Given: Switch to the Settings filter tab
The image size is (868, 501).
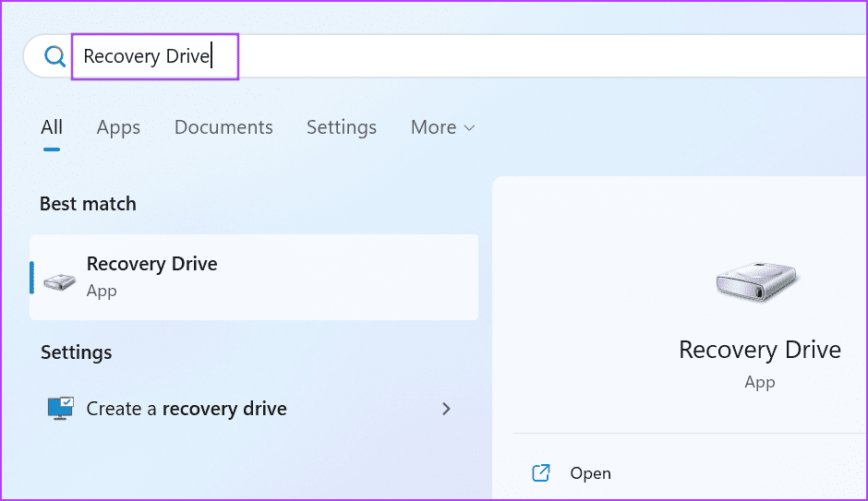Looking at the screenshot, I should coord(342,127).
